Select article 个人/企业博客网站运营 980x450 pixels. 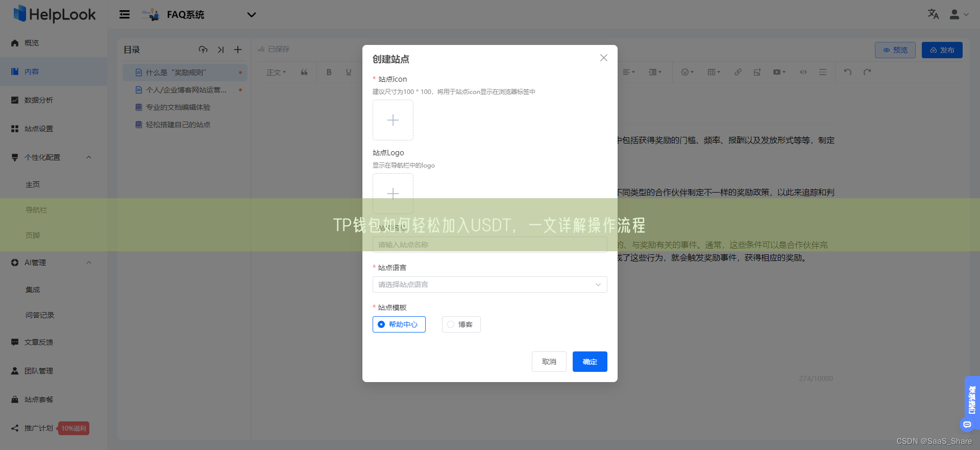tap(185, 90)
